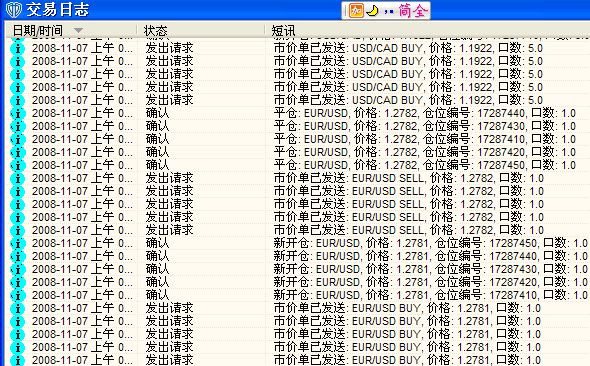This screenshot has width=590, height=366.
Task: Click date cell of 平仓 17287430 row
Action: click(82, 126)
